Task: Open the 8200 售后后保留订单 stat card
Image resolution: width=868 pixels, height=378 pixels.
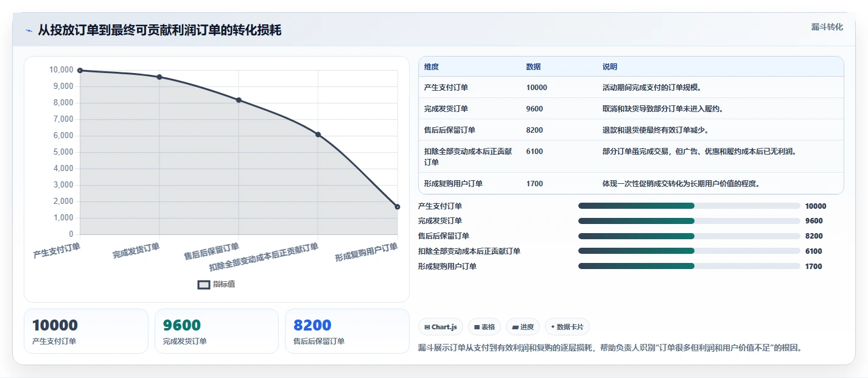Action: point(347,331)
